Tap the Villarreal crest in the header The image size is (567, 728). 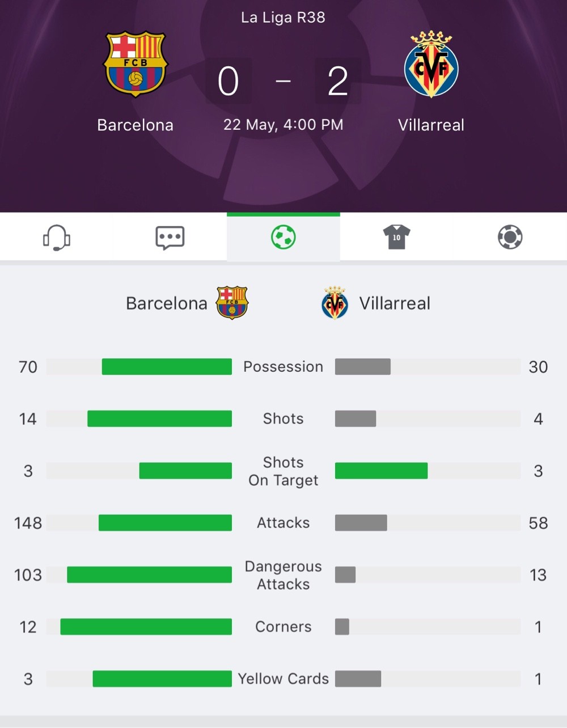coord(431,64)
